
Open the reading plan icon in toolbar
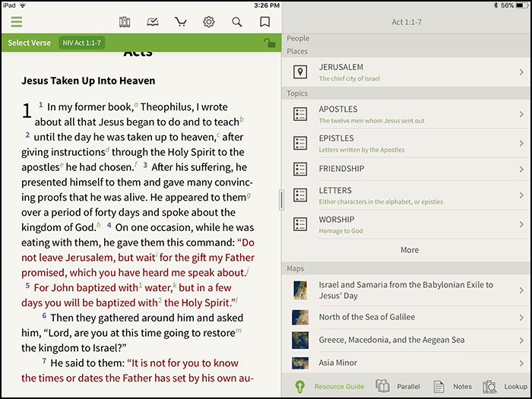[x=153, y=22]
